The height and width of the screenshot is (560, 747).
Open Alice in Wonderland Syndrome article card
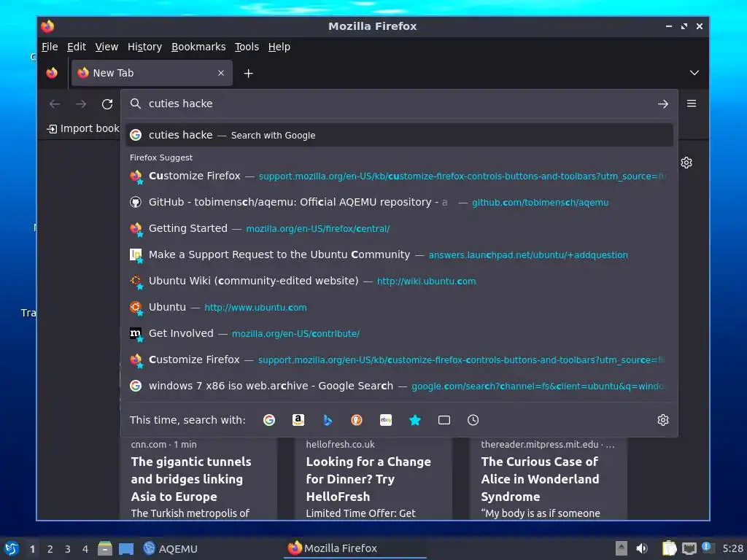(549, 478)
